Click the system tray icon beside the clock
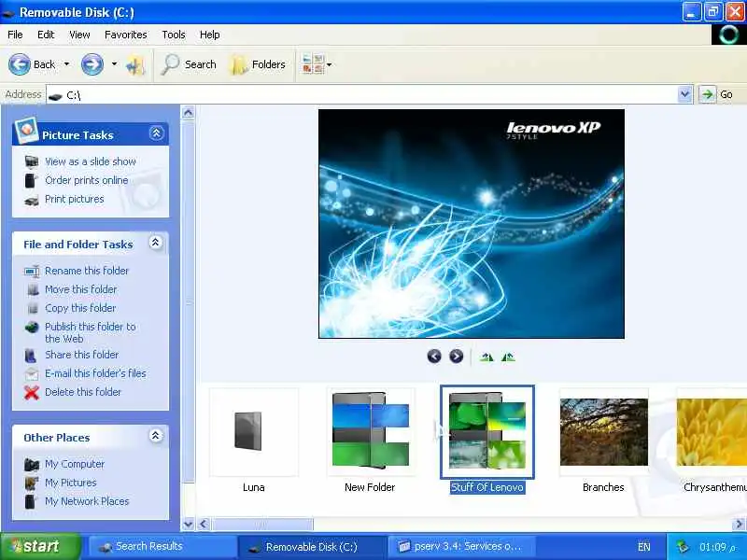Screen dimensions: 747x560 (683, 547)
